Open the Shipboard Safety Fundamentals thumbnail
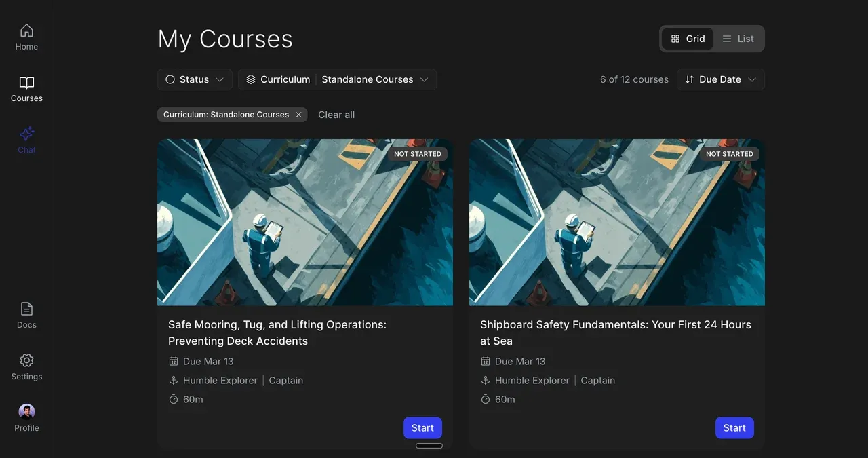The height and width of the screenshot is (458, 868). coord(617,223)
